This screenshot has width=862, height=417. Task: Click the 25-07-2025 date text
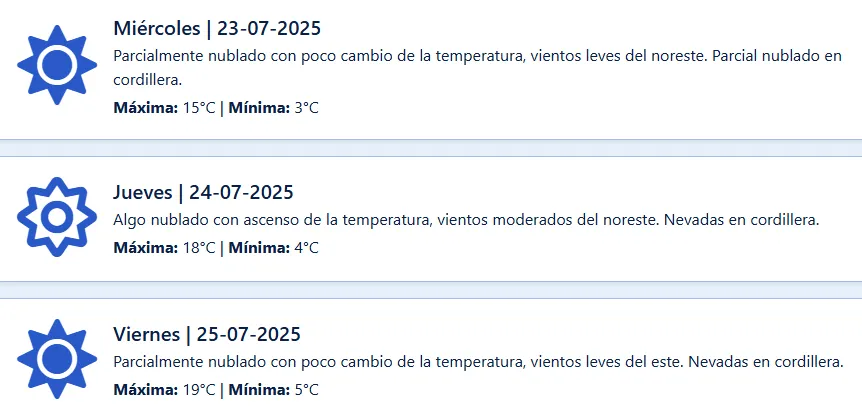coord(248,334)
